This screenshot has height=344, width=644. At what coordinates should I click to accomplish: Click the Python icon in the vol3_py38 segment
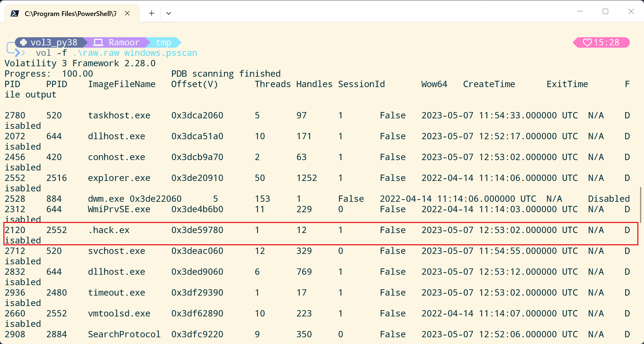click(23, 42)
